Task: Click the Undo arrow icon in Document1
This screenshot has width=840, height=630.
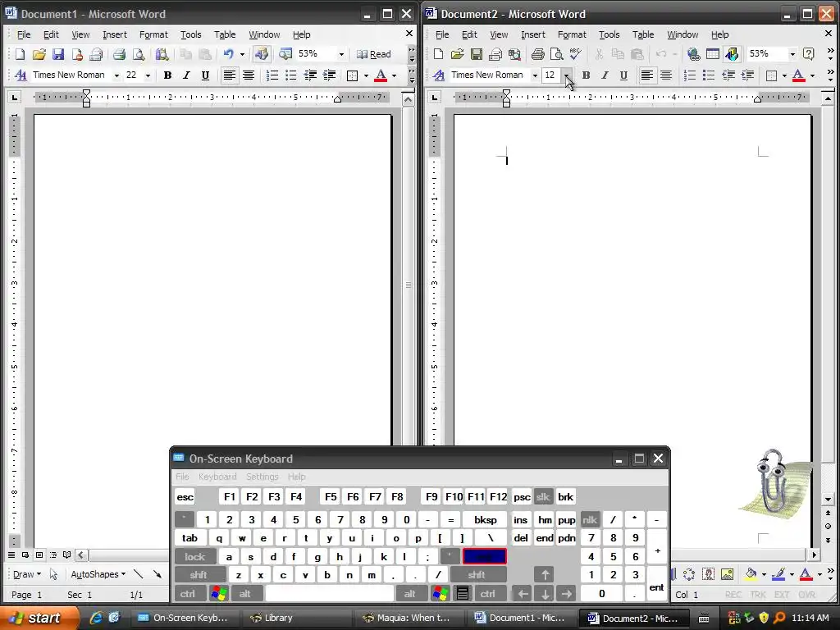Action: pyautogui.click(x=229, y=54)
